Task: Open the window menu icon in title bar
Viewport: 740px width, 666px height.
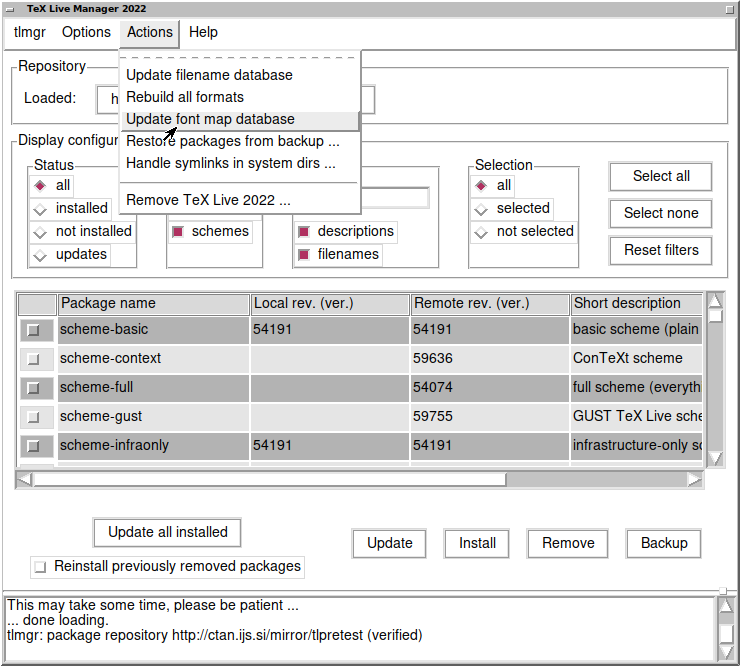Action: (10, 8)
